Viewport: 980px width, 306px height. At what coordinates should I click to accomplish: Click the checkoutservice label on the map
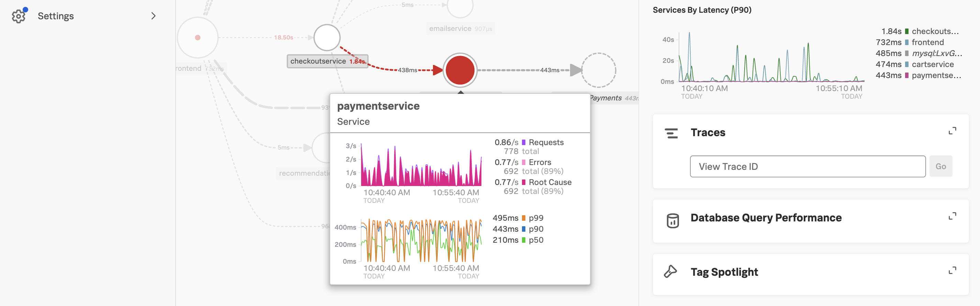318,61
